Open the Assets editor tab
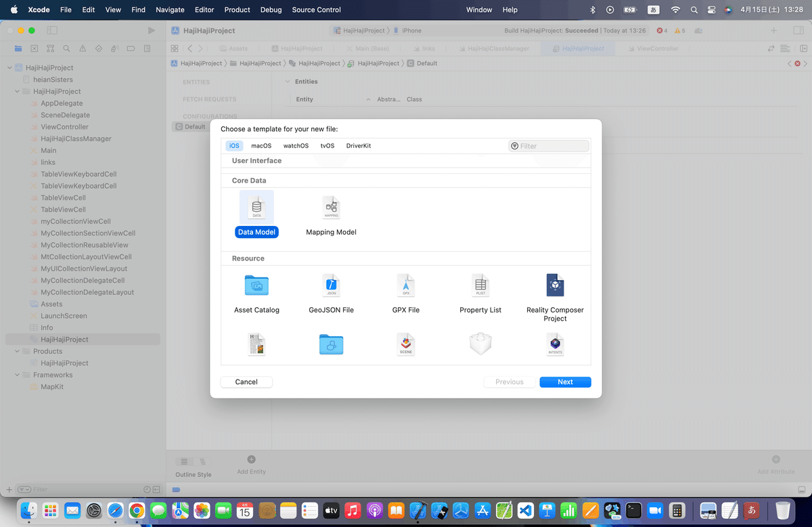The height and width of the screenshot is (527, 812). click(x=234, y=49)
